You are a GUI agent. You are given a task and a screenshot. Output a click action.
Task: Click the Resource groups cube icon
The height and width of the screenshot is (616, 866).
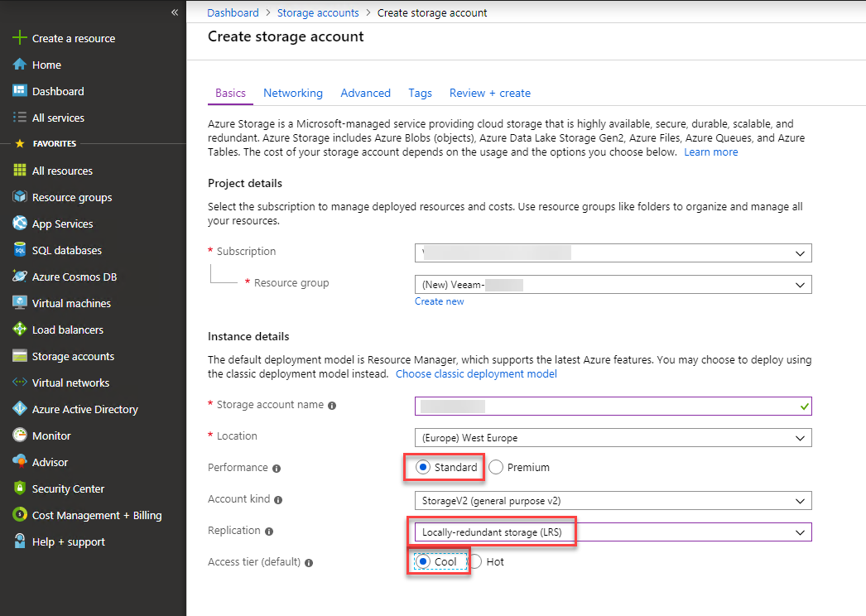tap(19, 197)
